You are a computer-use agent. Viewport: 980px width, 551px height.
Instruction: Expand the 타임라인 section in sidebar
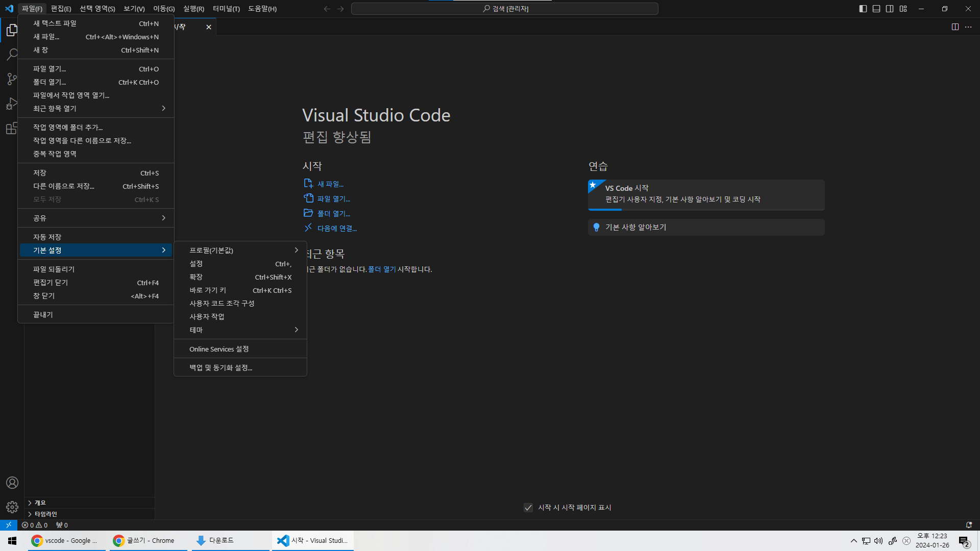[46, 514]
